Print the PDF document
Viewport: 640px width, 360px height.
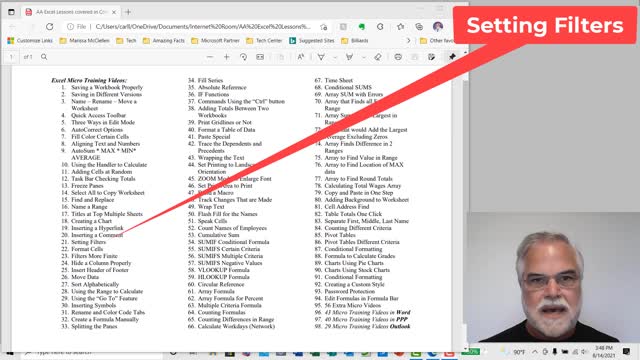(398, 57)
